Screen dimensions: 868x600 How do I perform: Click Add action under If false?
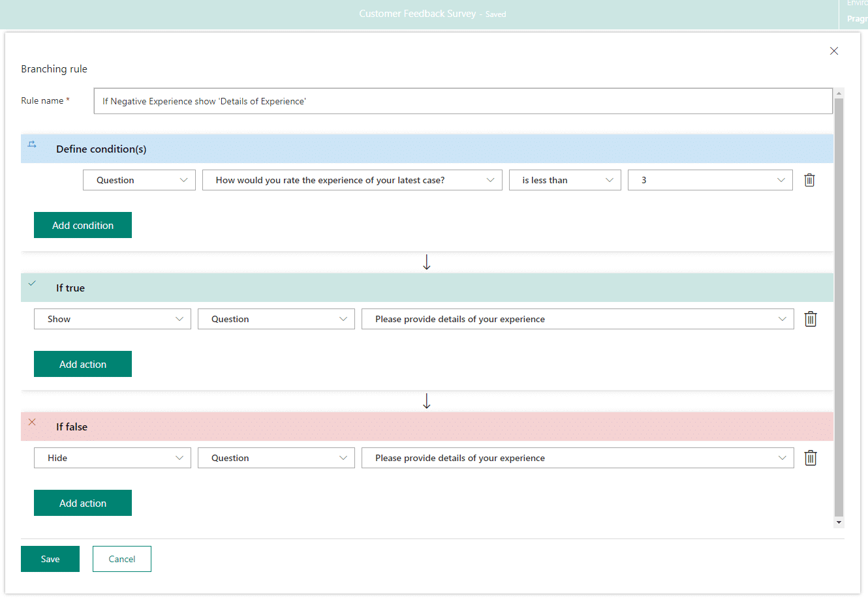83,503
